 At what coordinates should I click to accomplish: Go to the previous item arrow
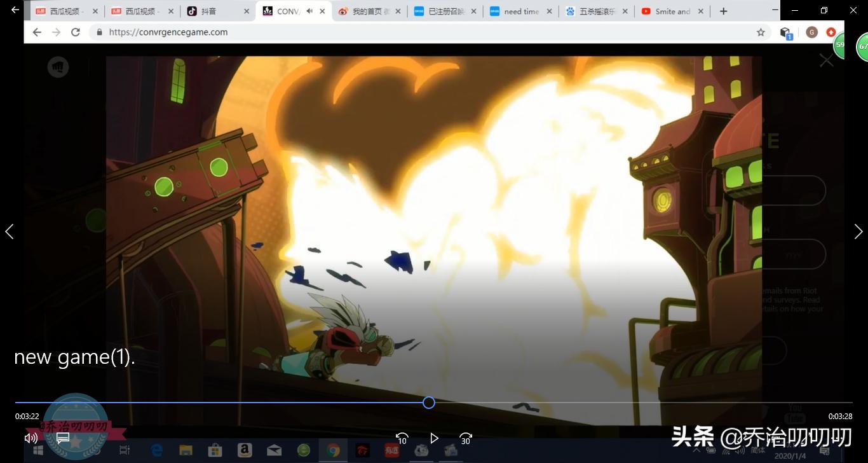[x=10, y=231]
